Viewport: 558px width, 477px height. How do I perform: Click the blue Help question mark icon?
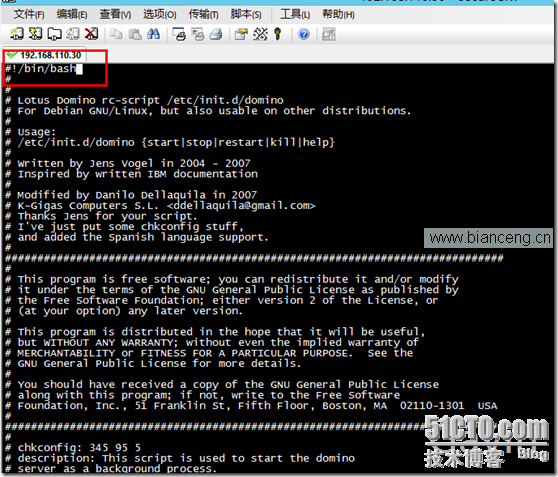click(304, 34)
